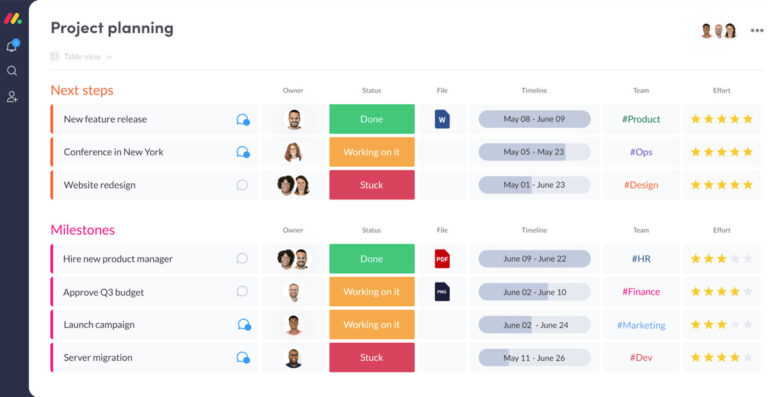This screenshot has height=397, width=768.
Task: Open the Table view dropdown
Action: click(81, 57)
